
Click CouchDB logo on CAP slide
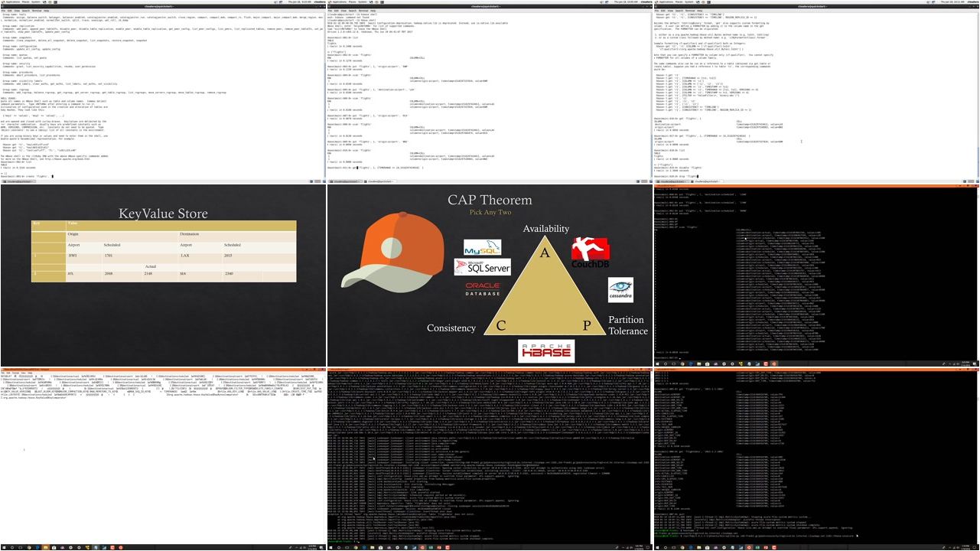(590, 253)
